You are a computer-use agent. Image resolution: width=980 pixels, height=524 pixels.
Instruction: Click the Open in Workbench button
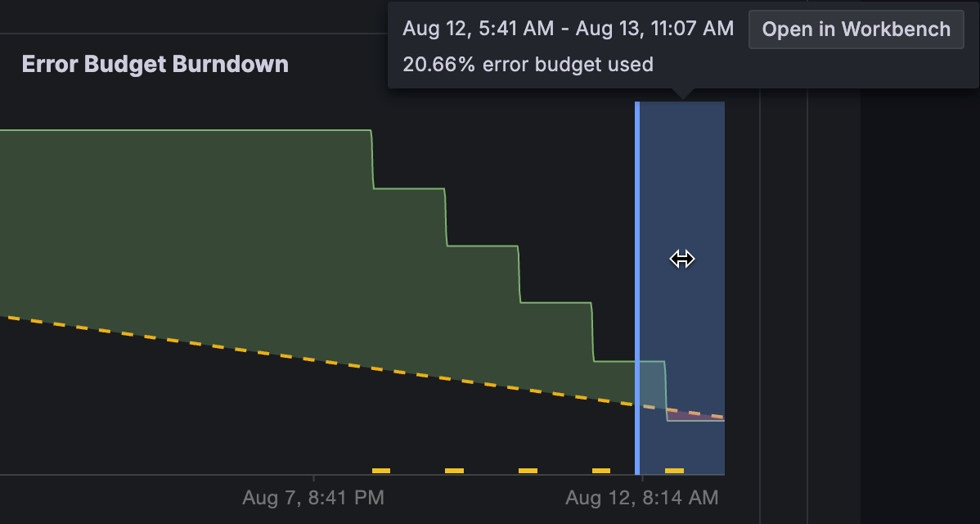(x=856, y=29)
